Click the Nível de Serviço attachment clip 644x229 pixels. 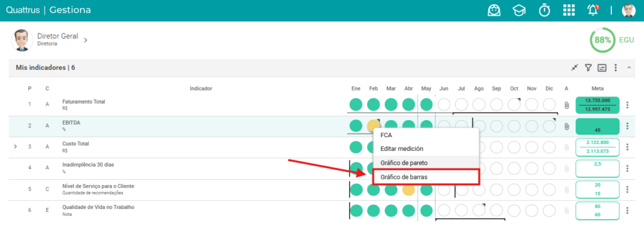click(x=567, y=189)
